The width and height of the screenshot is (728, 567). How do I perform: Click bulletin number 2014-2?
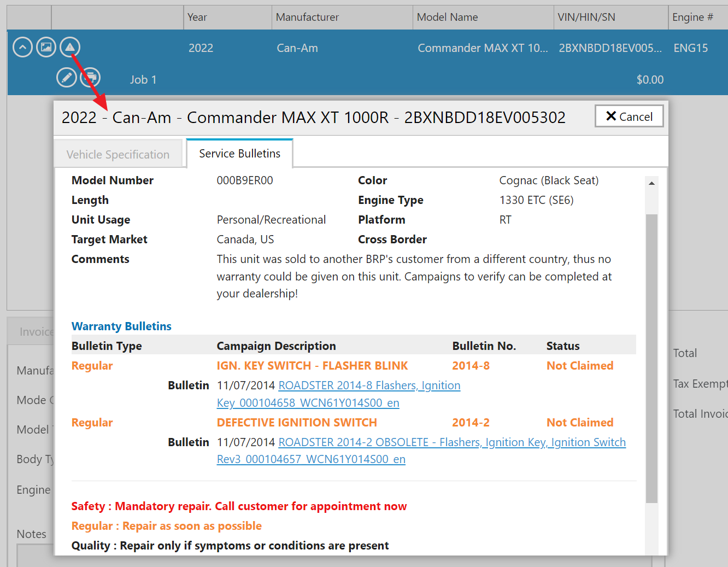click(471, 423)
